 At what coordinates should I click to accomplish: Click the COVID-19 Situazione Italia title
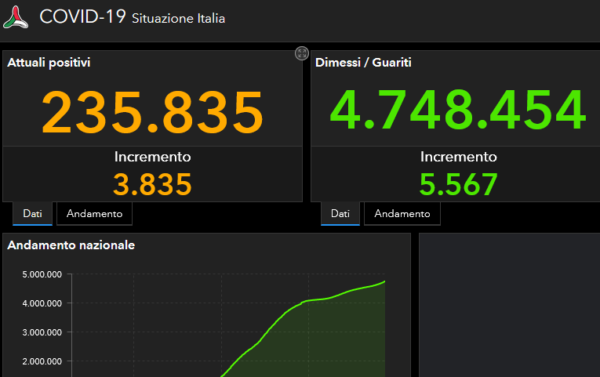pyautogui.click(x=132, y=17)
